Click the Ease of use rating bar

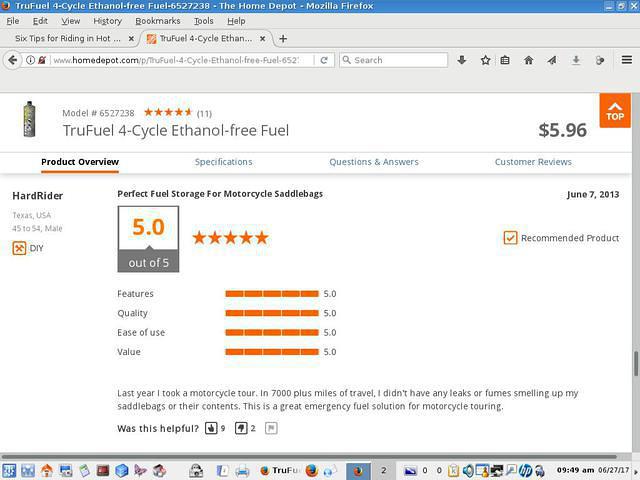(272, 333)
